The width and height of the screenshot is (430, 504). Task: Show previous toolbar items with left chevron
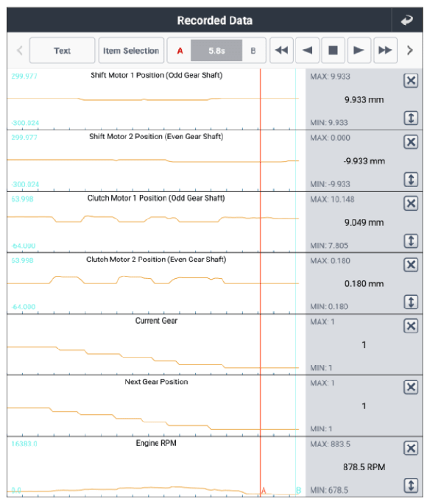pyautogui.click(x=20, y=51)
